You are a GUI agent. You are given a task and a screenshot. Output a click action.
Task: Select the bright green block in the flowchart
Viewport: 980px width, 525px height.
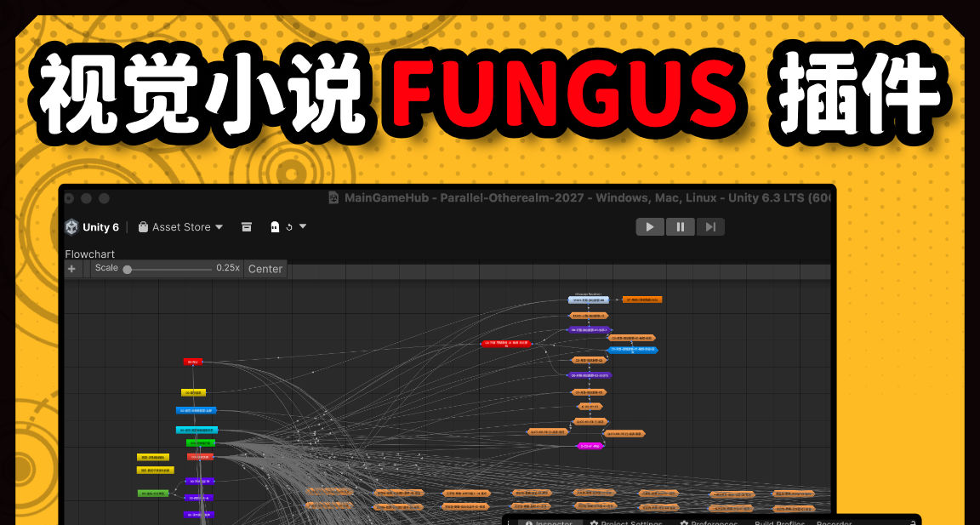tap(201, 442)
